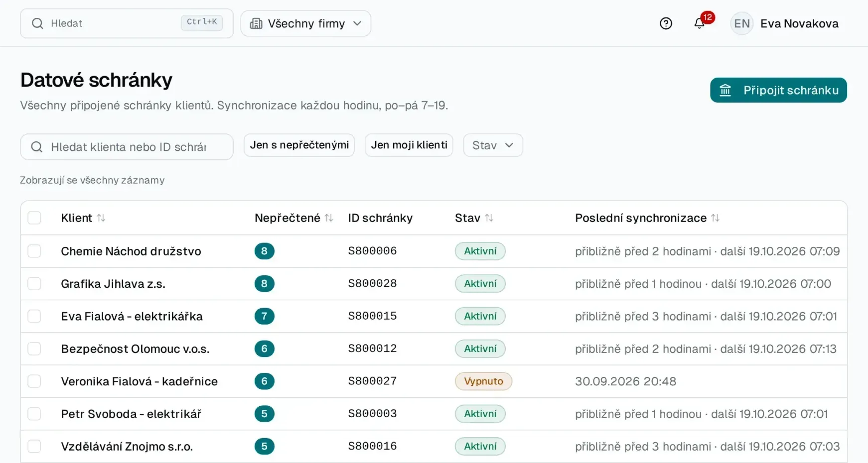Tick checkbox for Vzdělávání Znojmo s.r.o.
Image resolution: width=868 pixels, height=463 pixels.
click(x=34, y=446)
